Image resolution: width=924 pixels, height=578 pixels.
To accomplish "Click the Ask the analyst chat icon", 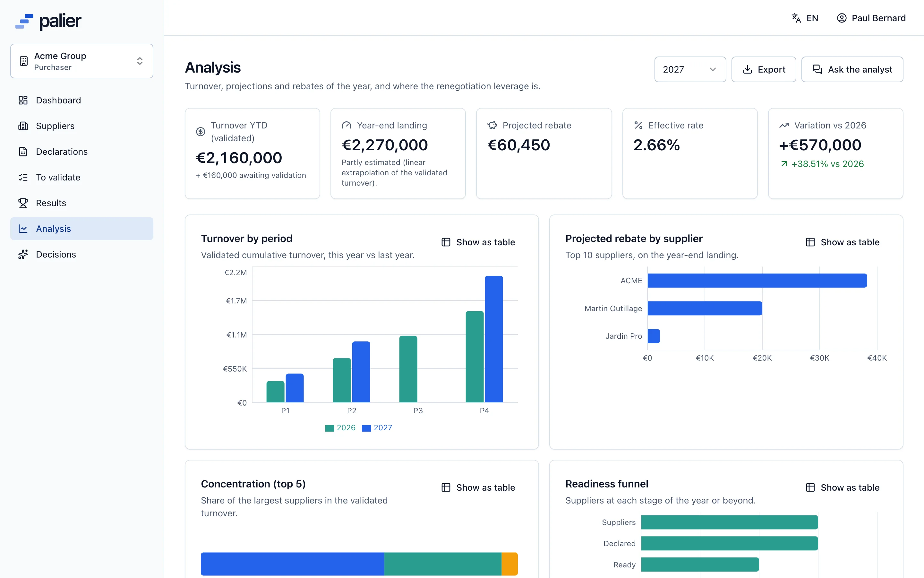I will (x=817, y=69).
